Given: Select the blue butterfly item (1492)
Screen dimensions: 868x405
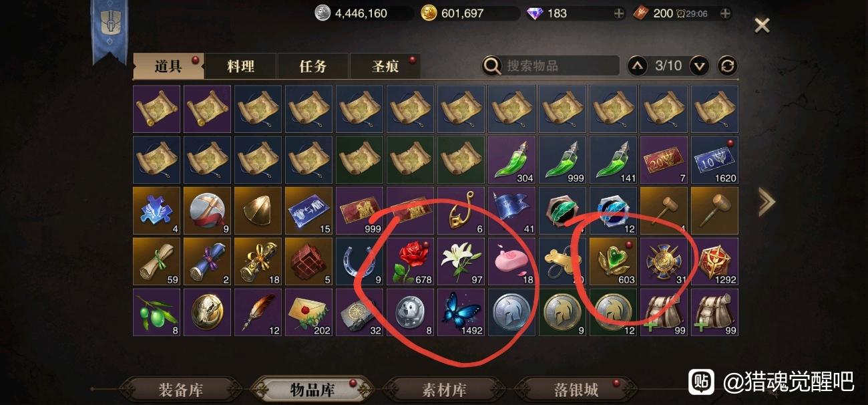Looking at the screenshot, I should 461,312.
